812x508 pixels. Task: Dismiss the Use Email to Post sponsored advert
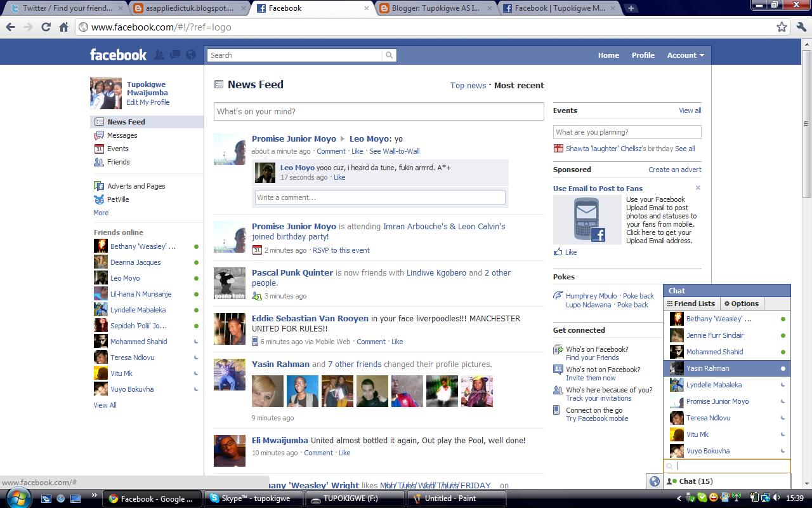(698, 188)
